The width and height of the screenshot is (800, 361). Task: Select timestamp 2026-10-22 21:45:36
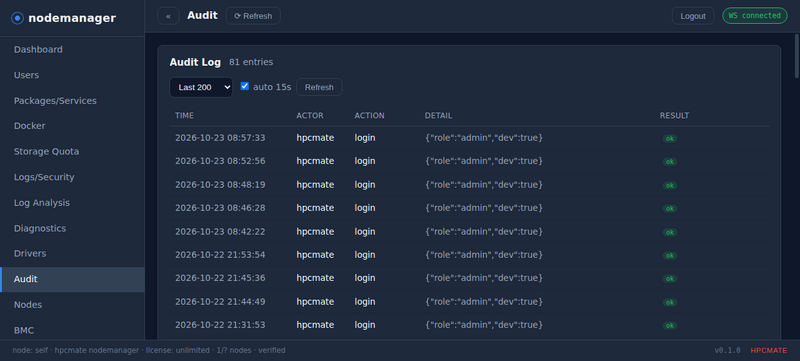(220, 278)
